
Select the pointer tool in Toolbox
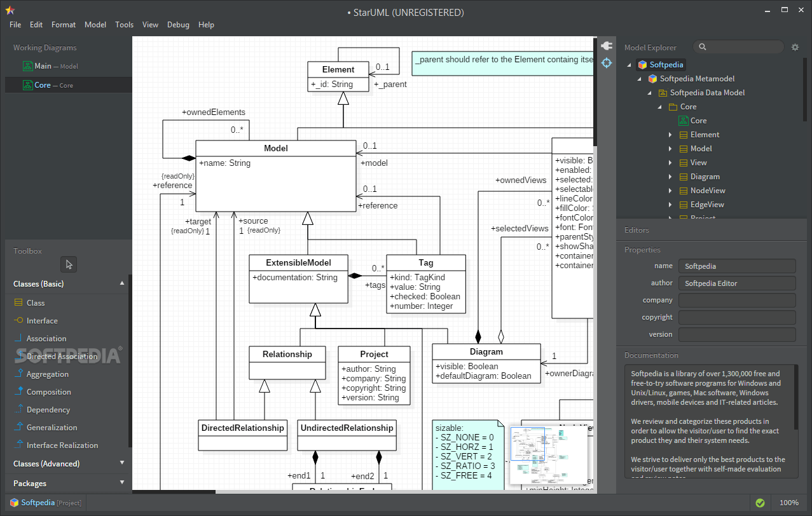tap(69, 264)
